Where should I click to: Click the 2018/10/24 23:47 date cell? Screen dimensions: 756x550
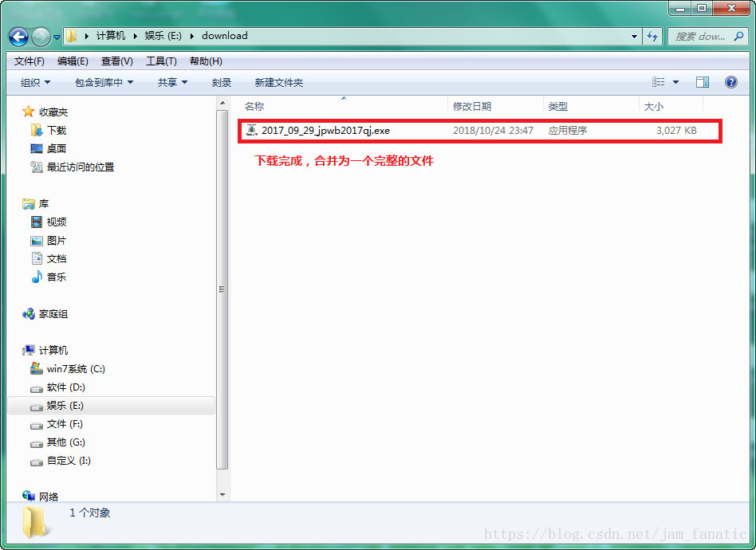493,131
